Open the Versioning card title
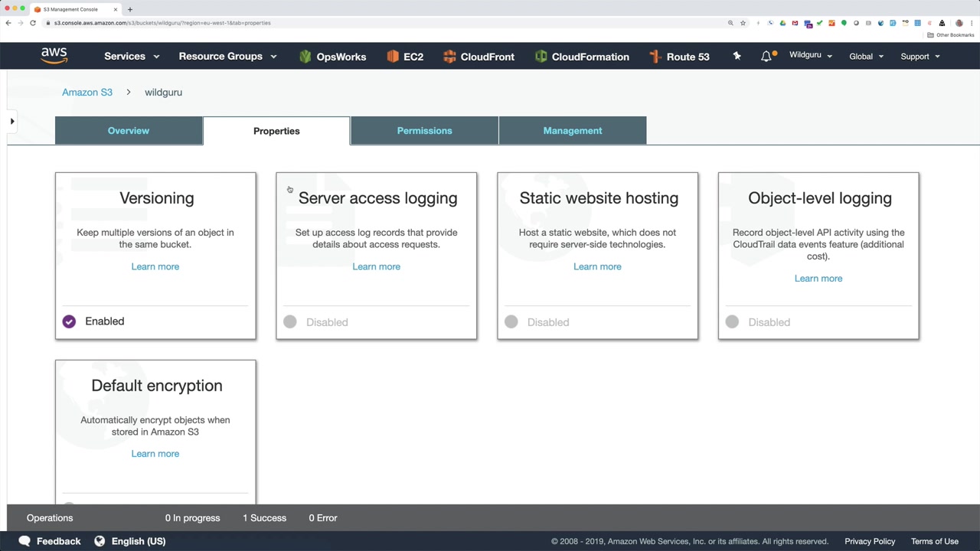The width and height of the screenshot is (980, 551). click(x=157, y=198)
